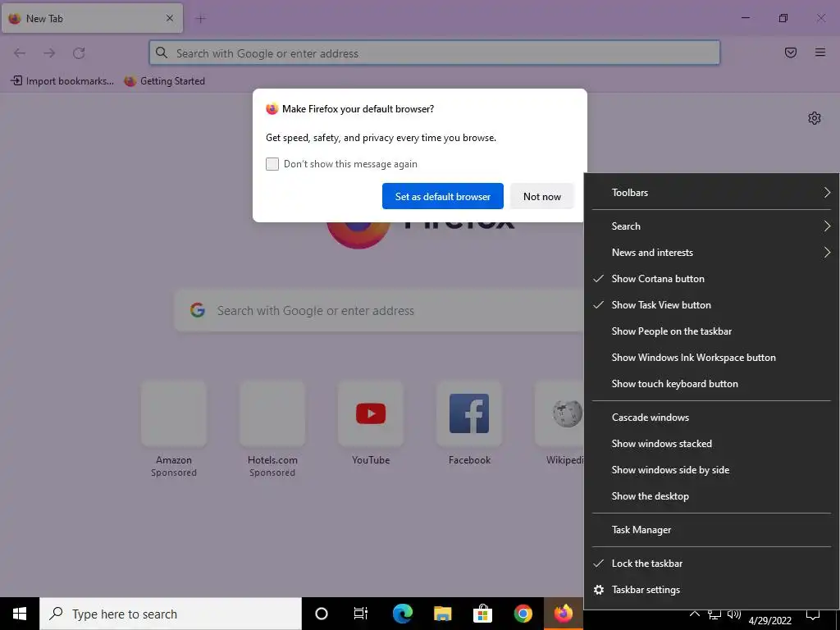Select Show the desktop
Image resolution: width=840 pixels, height=630 pixels.
pos(711,496)
